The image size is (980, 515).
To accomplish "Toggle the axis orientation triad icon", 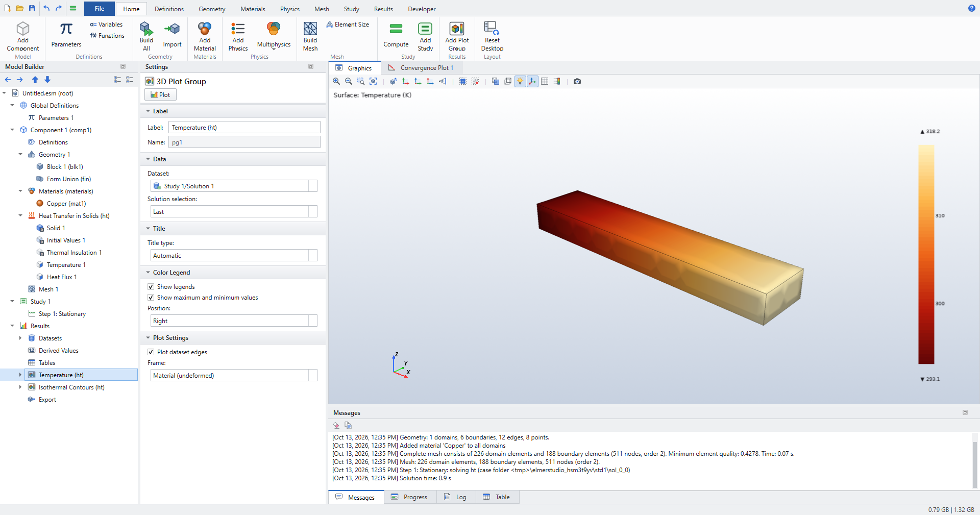I will pos(532,81).
